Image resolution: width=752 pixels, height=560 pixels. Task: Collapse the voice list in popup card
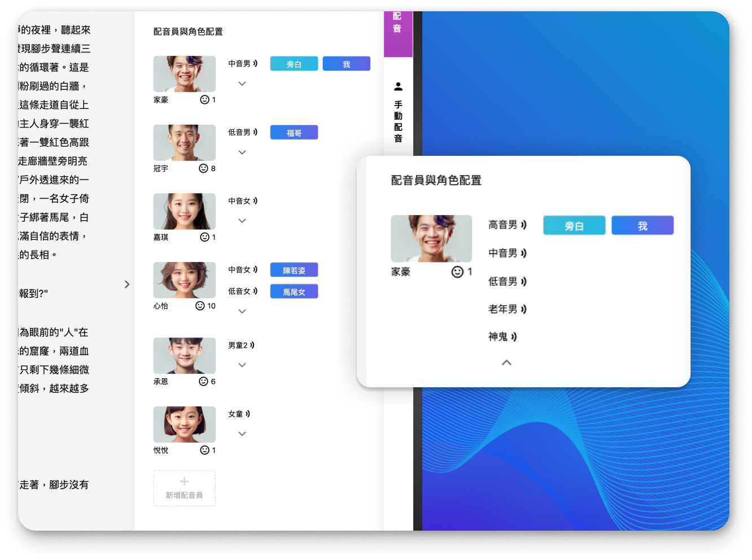pyautogui.click(x=506, y=362)
